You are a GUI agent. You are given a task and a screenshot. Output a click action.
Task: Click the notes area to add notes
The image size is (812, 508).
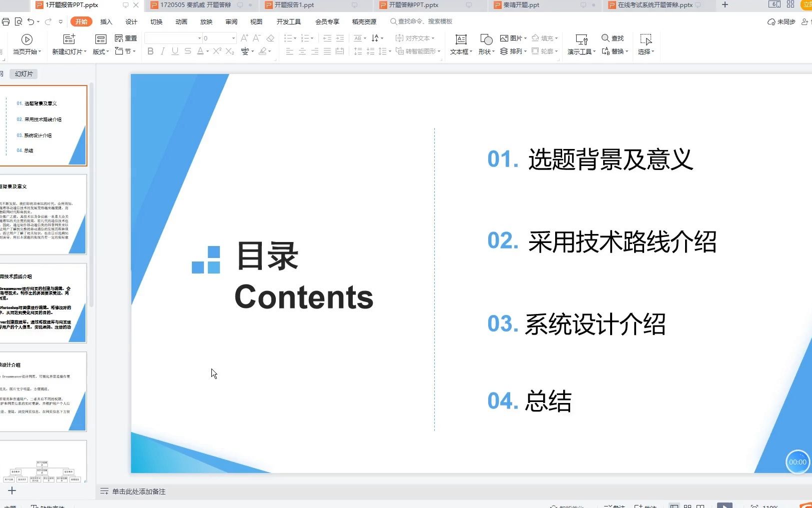pos(138,491)
